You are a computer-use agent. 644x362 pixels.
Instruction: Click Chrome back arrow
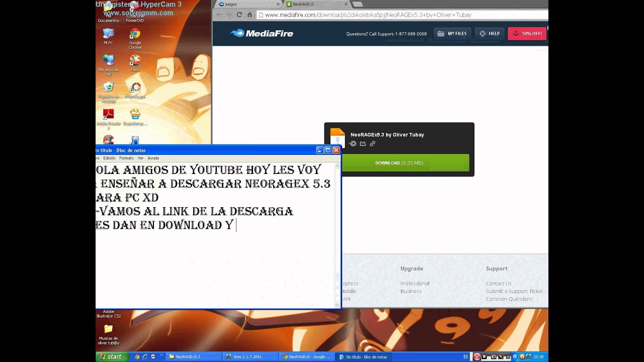(219, 15)
